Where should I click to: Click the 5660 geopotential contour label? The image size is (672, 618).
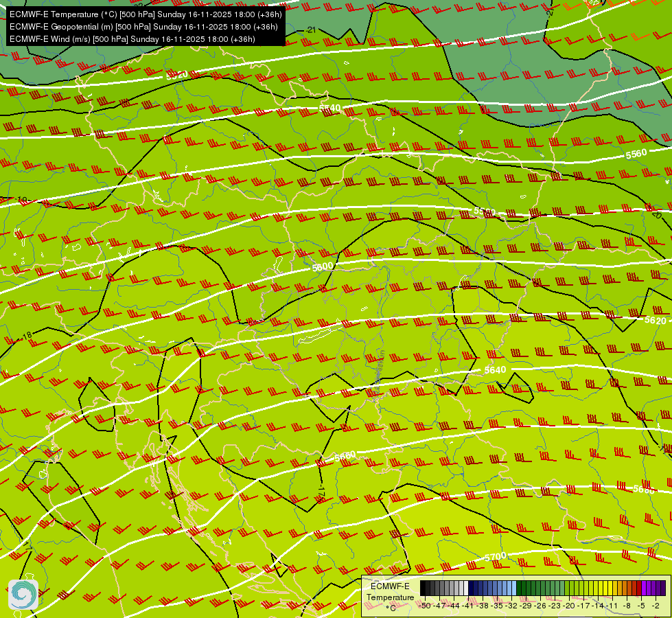click(x=345, y=456)
